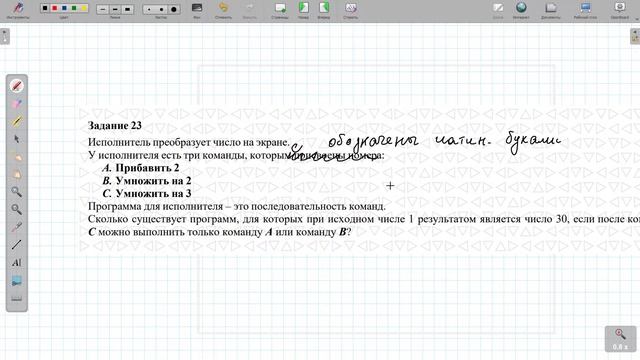Switch to Internet (Web) mode

pos(521,10)
